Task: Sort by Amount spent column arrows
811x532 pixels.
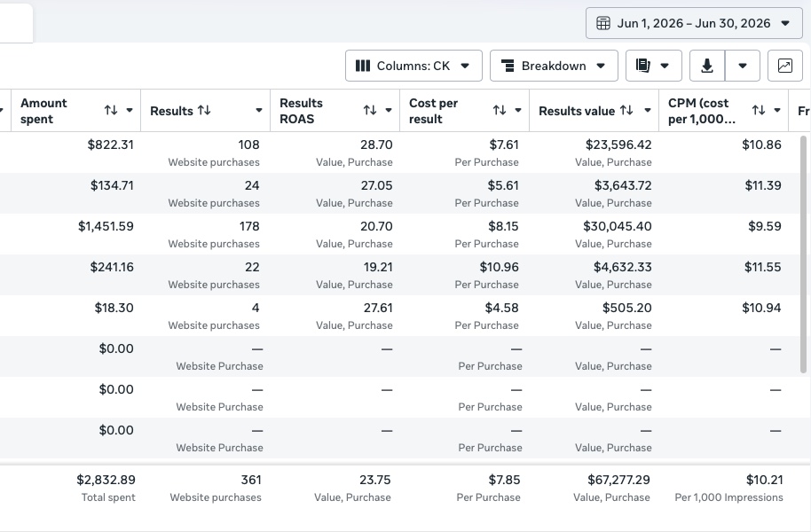Action: pyautogui.click(x=111, y=110)
